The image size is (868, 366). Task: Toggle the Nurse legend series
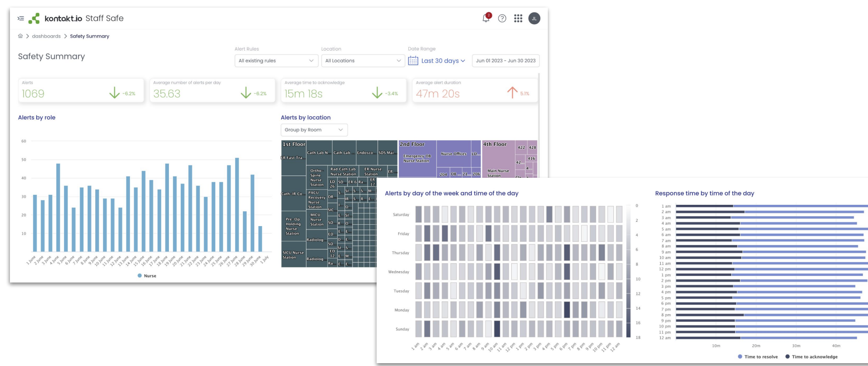(147, 275)
